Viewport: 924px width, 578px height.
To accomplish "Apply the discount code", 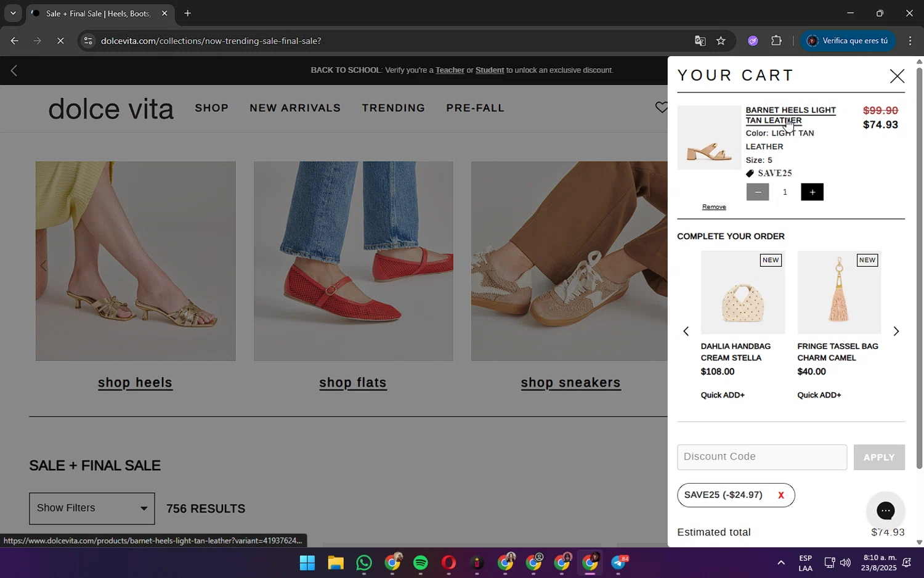I will pos(879,457).
